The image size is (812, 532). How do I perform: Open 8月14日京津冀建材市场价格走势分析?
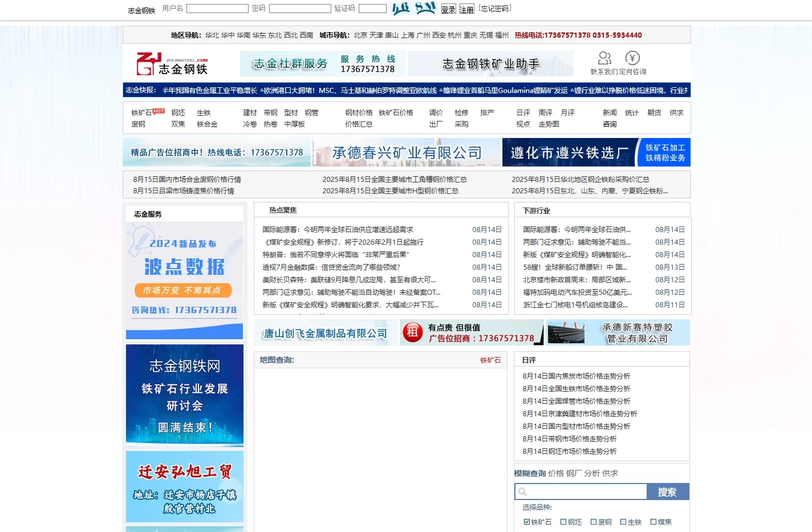coord(580,414)
